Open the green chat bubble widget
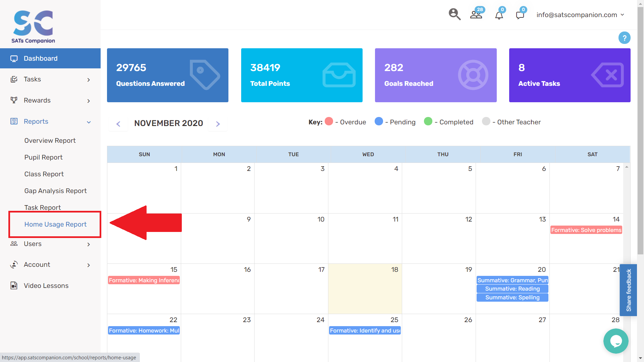 pos(616,341)
